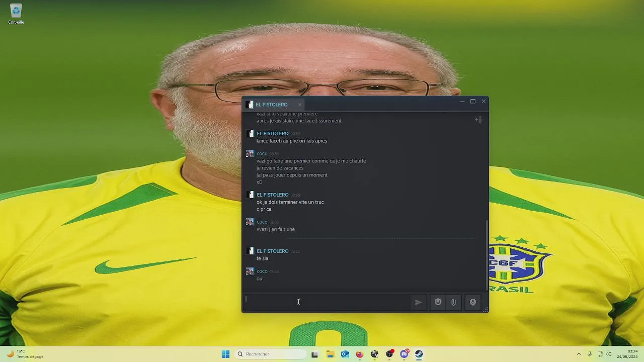Start voice chat with microphone button

click(473, 302)
